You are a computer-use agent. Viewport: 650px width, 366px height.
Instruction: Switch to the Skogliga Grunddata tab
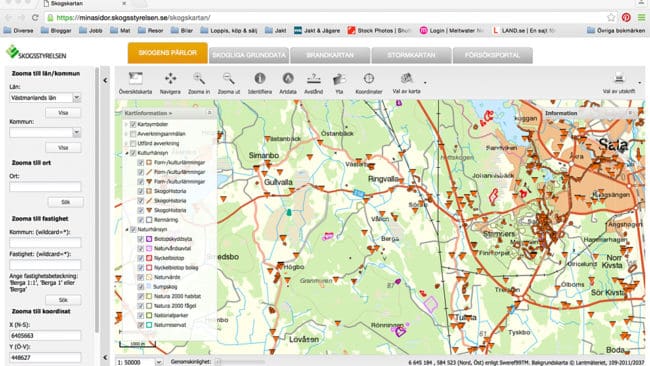(x=249, y=55)
